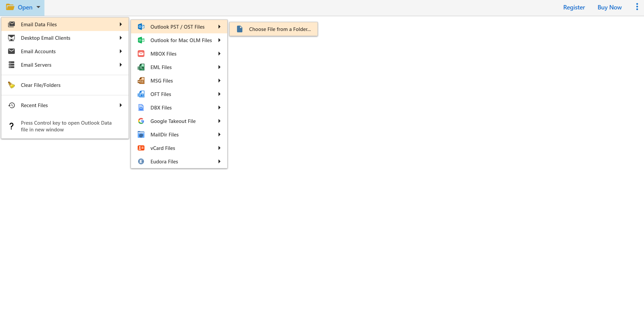
Task: Click the Open folder icon
Action: (x=10, y=7)
